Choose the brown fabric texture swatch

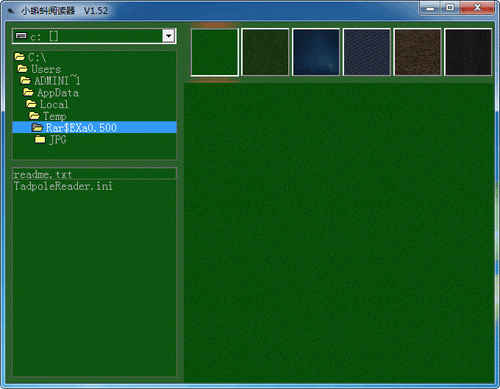(x=417, y=52)
